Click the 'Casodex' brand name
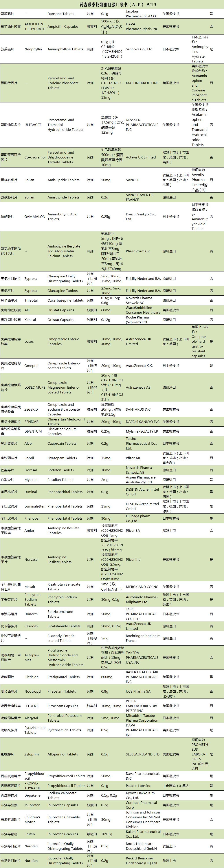Screen dimensions: 224x868 point(31,626)
